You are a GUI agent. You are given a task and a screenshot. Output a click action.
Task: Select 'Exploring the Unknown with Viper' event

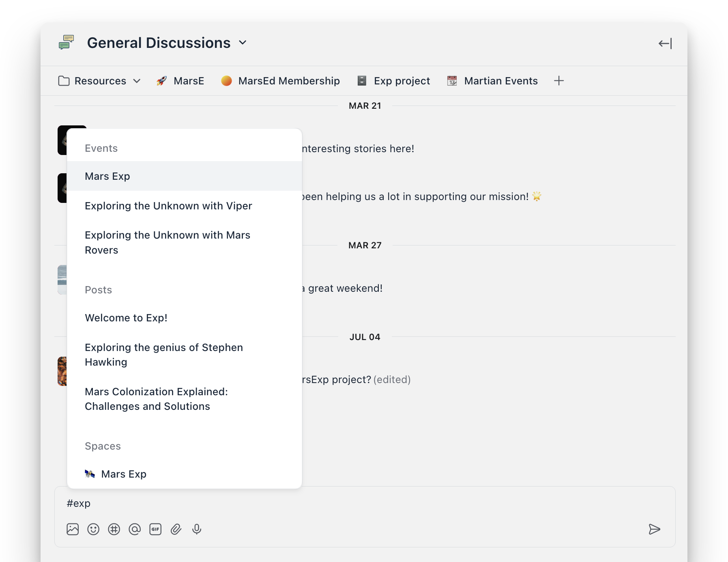click(x=168, y=206)
